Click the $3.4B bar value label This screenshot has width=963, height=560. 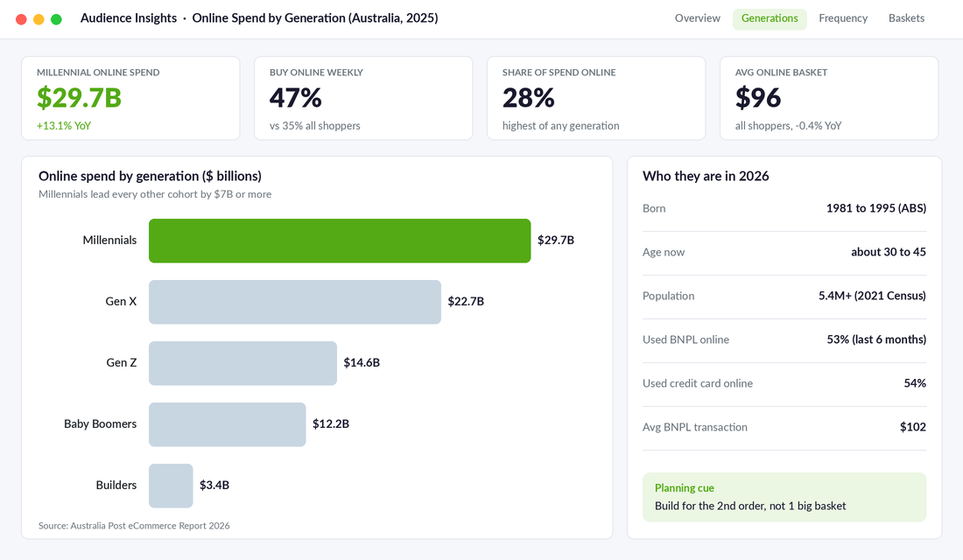(x=214, y=485)
